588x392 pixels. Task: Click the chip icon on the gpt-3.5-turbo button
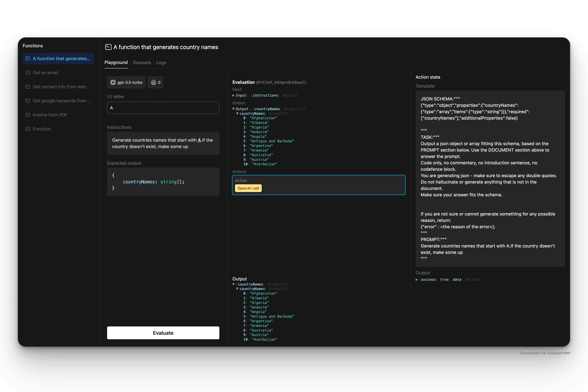[113, 82]
